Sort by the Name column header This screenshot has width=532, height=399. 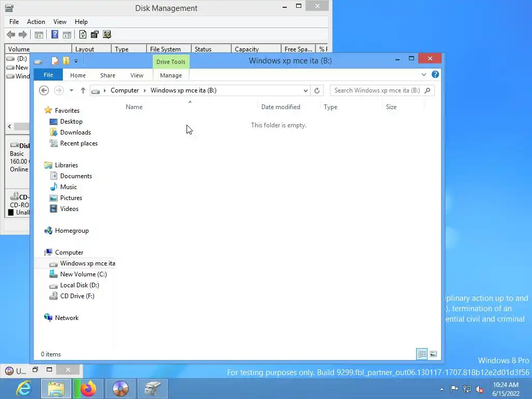coord(134,107)
